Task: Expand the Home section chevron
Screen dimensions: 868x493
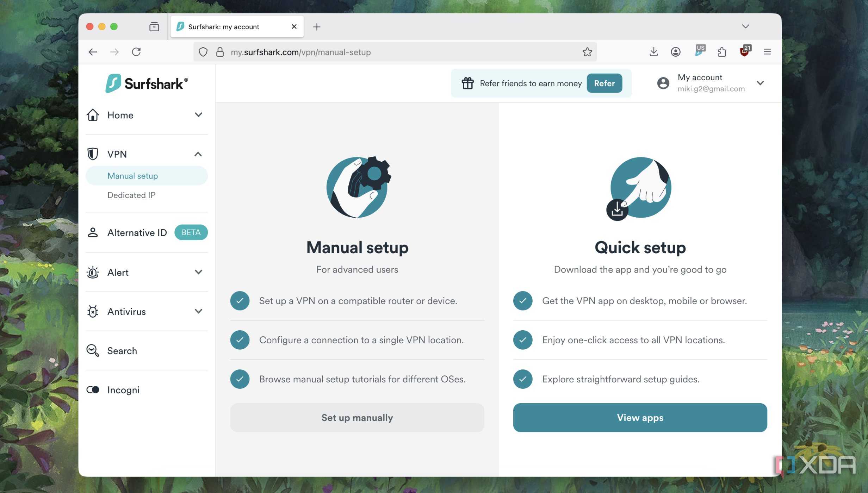Action: pos(198,115)
